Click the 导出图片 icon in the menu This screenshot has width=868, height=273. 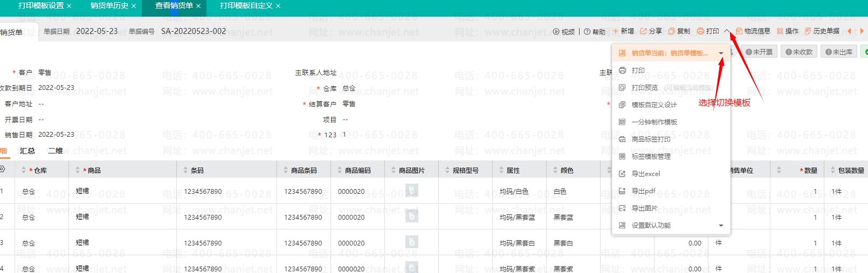pos(622,208)
